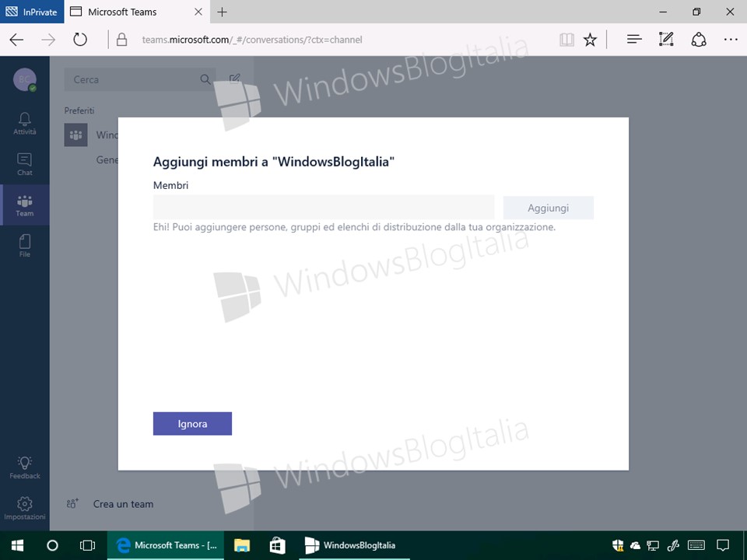Click the search magnifier icon
The image size is (747, 560).
tap(205, 79)
